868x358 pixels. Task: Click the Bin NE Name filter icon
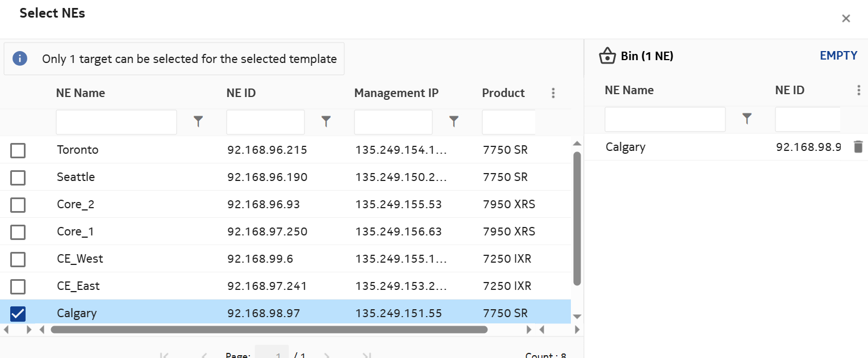[x=747, y=118]
